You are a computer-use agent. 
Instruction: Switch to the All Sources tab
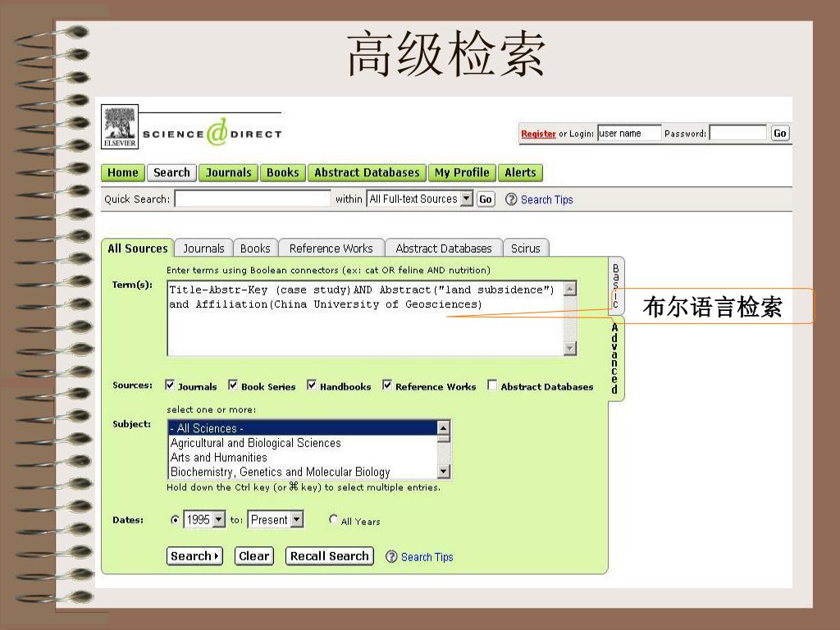coord(138,248)
